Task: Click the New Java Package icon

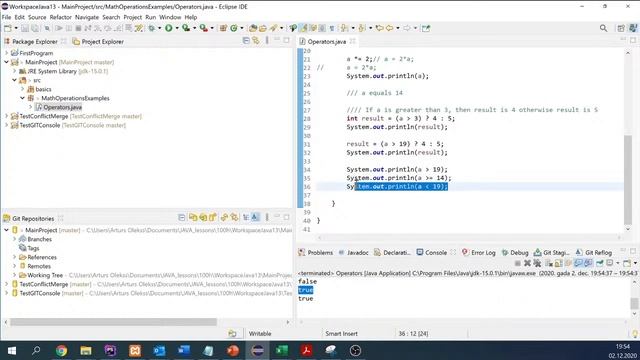Action: click(x=223, y=28)
